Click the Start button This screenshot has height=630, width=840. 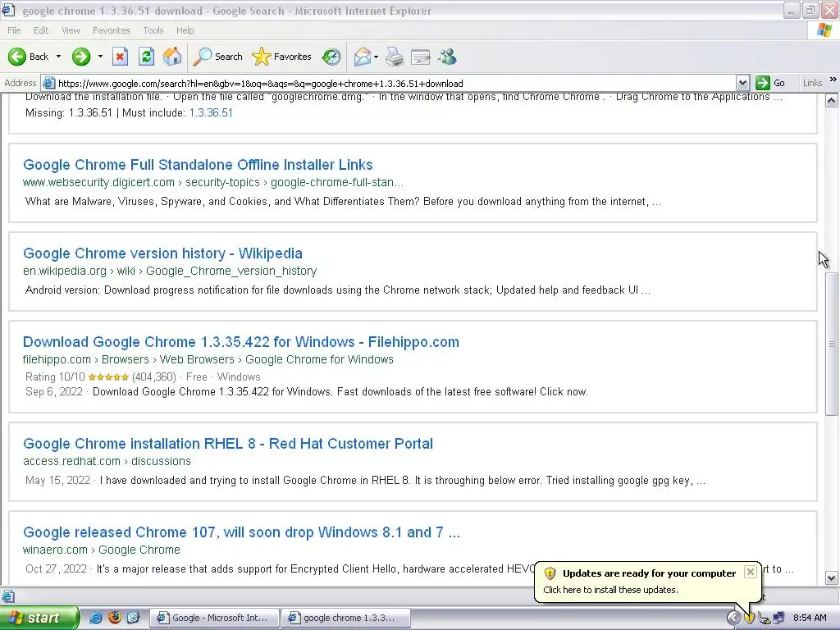click(x=39, y=618)
